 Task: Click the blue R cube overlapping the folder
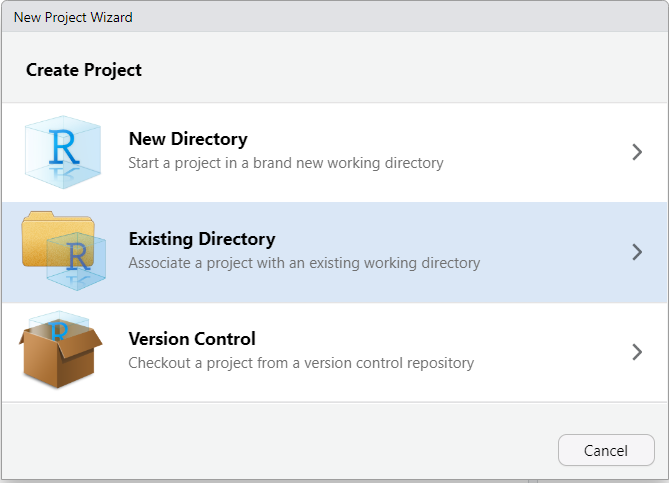pyautogui.click(x=77, y=262)
